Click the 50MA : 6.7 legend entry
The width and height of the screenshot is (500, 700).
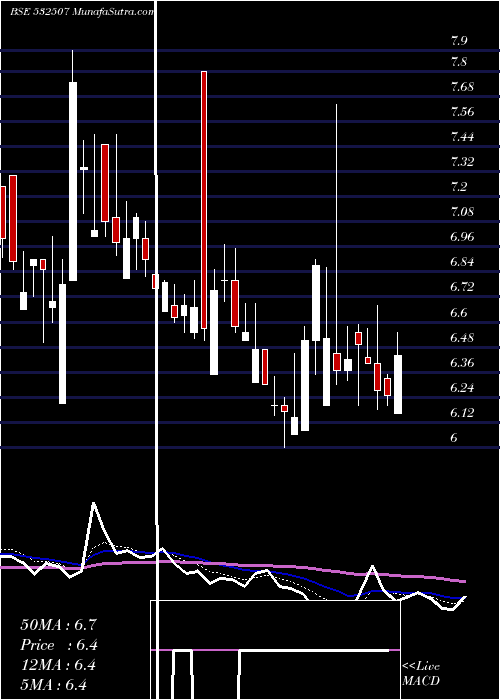click(x=58, y=625)
